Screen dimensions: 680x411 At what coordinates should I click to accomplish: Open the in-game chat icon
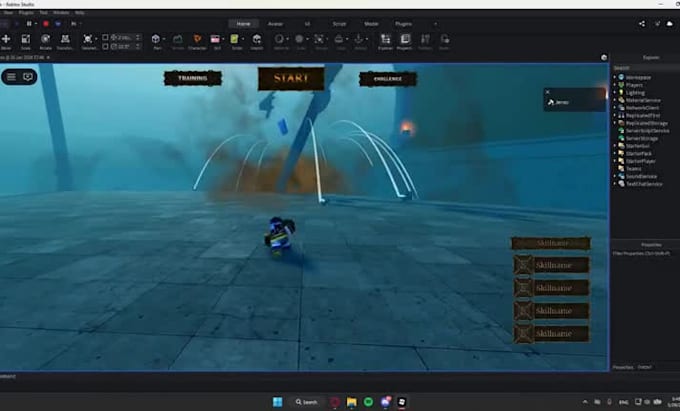(x=28, y=77)
